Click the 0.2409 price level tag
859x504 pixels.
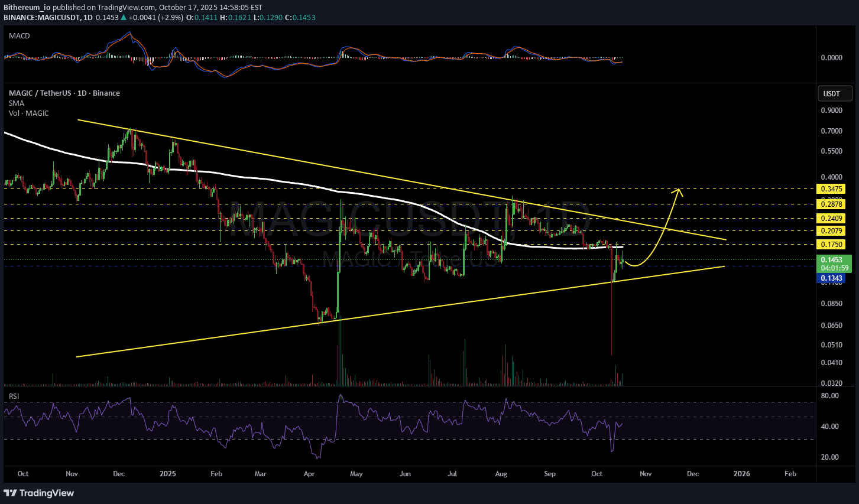(831, 219)
